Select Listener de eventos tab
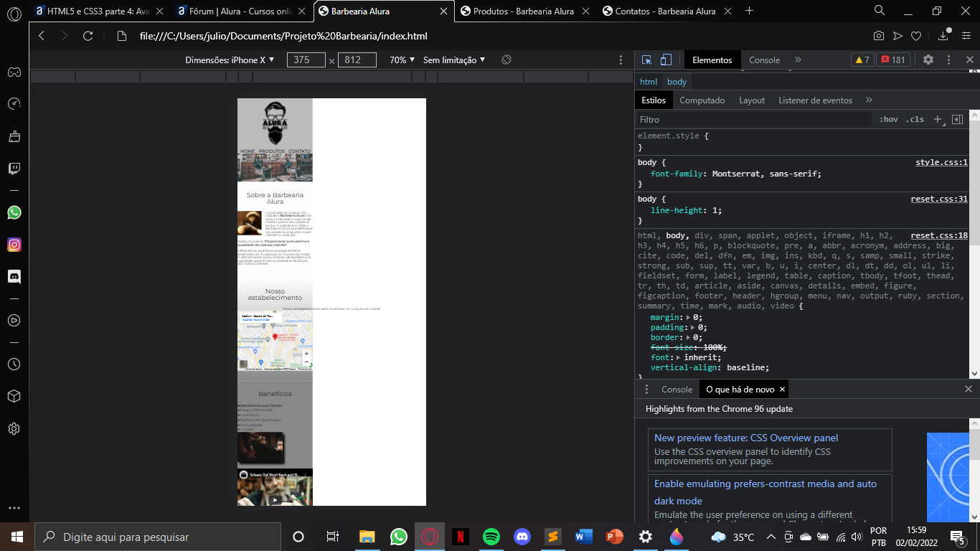Viewport: 980px width, 551px height. coord(816,100)
